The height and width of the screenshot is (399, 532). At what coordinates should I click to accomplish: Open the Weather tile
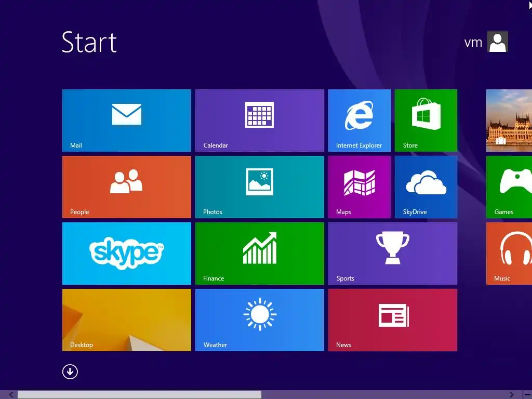(x=260, y=320)
